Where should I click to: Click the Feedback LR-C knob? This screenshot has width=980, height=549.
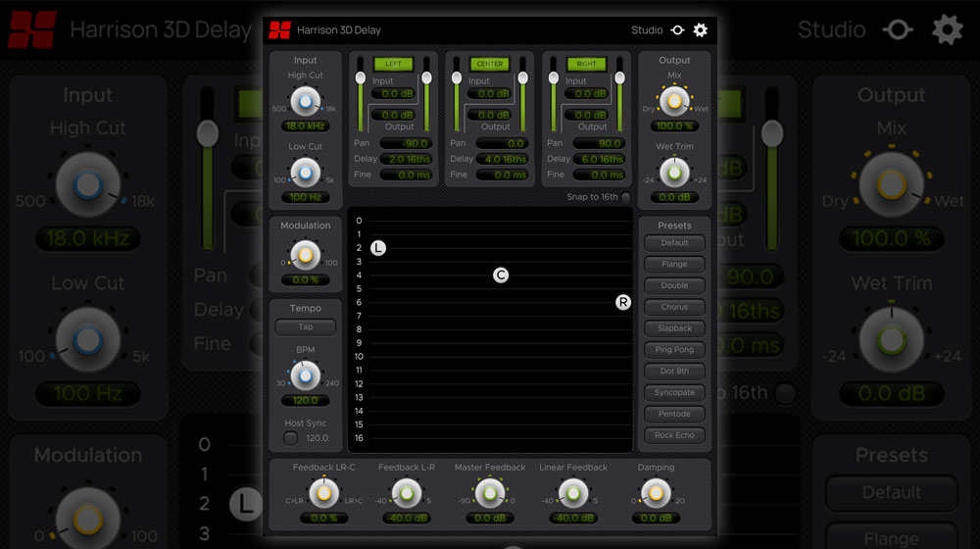[323, 493]
